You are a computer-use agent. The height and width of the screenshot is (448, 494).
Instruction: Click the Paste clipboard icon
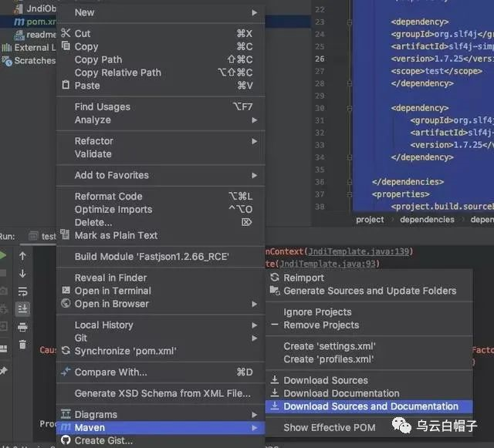pyautogui.click(x=66, y=85)
